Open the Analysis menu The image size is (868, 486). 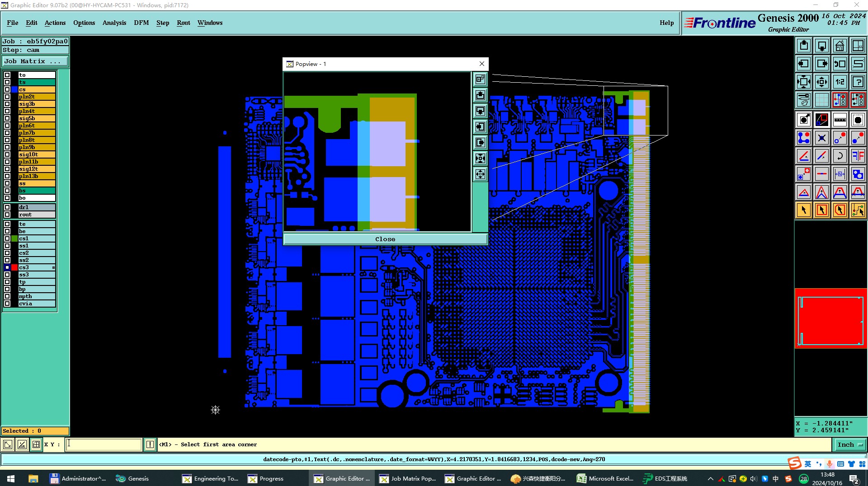click(114, 23)
